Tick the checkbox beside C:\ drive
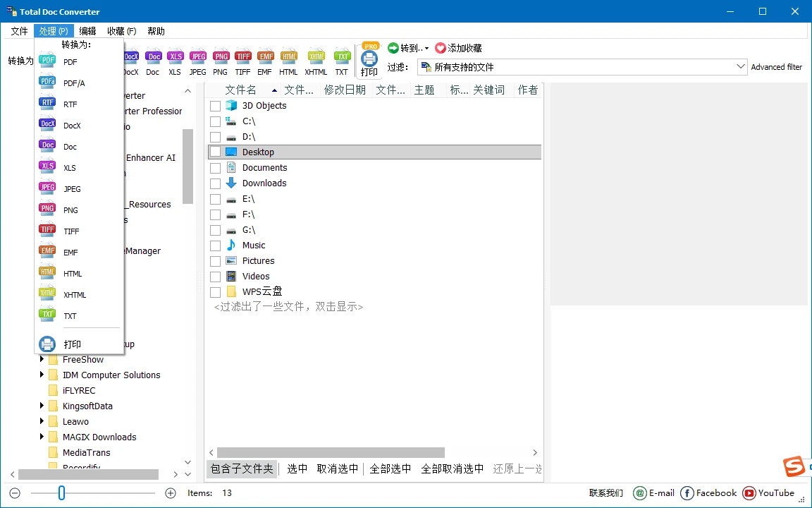This screenshot has width=812, height=508. (x=216, y=121)
